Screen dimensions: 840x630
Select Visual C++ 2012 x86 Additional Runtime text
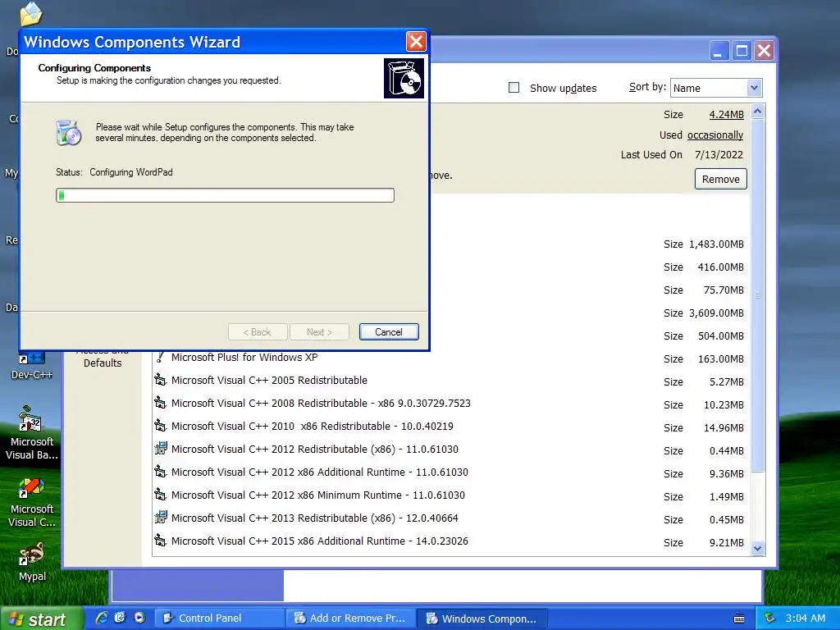(320, 472)
